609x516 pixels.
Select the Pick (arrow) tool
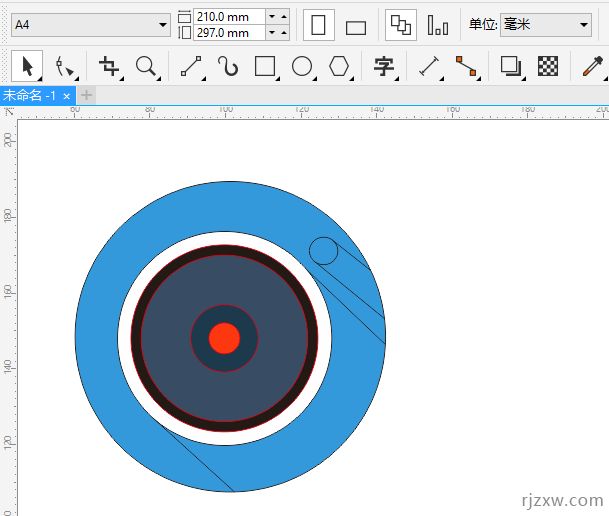point(27,67)
